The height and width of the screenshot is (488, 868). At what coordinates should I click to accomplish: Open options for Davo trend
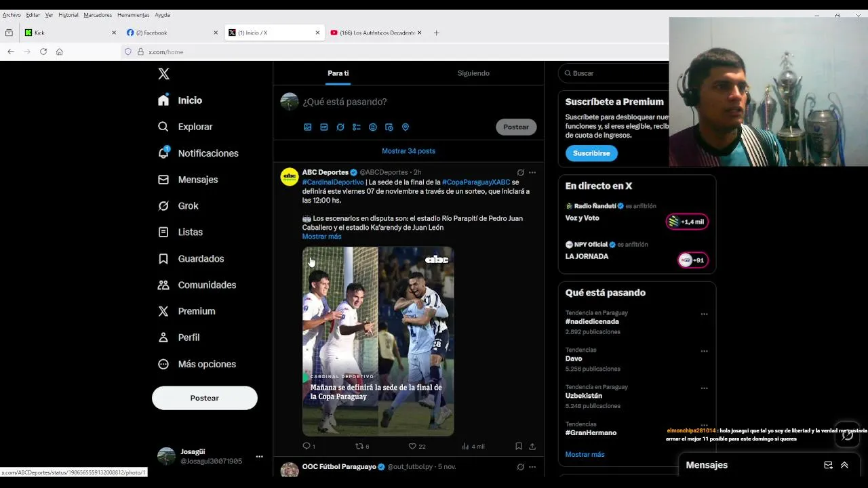704,351
